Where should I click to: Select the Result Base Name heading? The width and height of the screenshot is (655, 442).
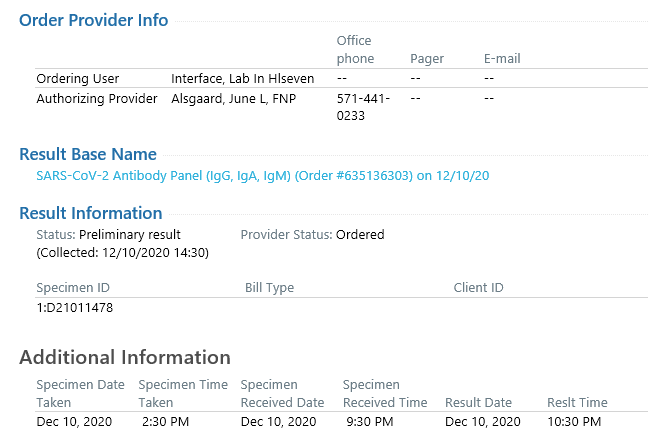pos(88,154)
